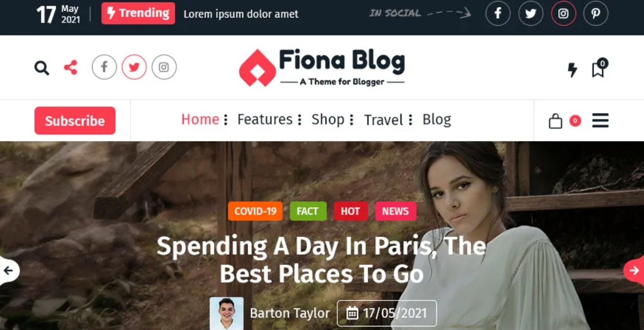The height and width of the screenshot is (330, 644).
Task: Open Pinterest icon in top bar
Action: [x=596, y=13]
